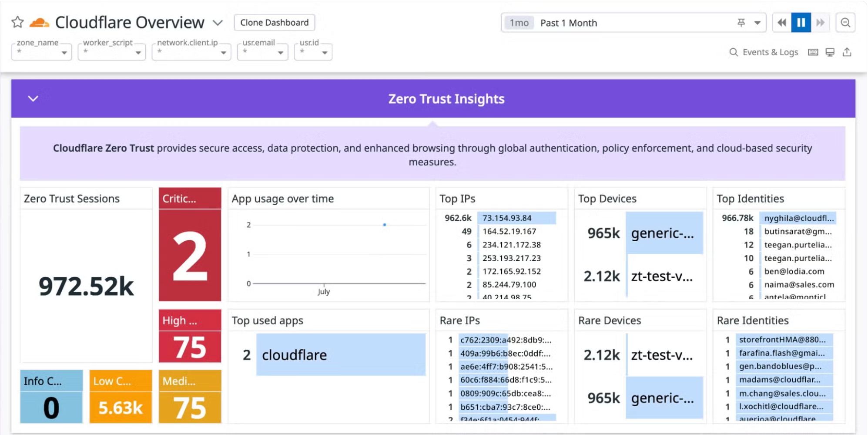868x435 pixels.
Task: Step the time range forward
Action: tap(820, 23)
